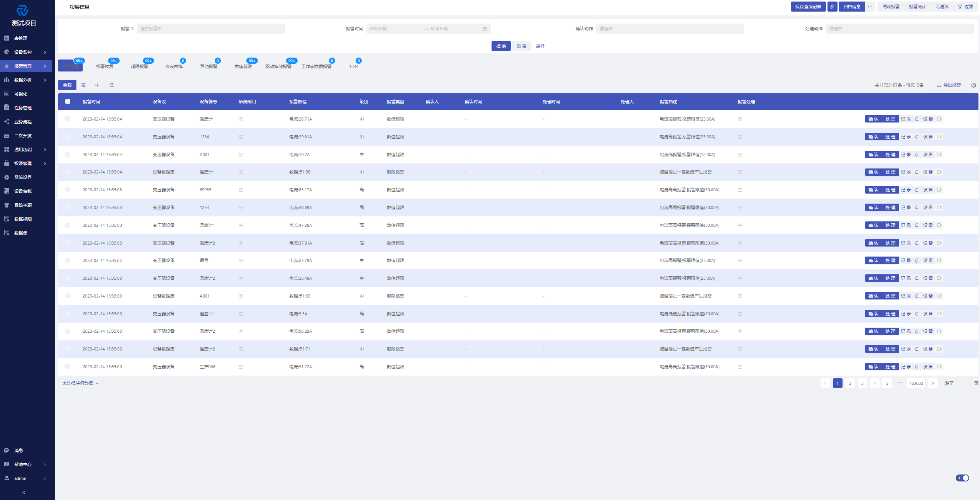Check the select-all header checkbox
Screen dimensions: 980x500
pyautogui.click(x=68, y=102)
